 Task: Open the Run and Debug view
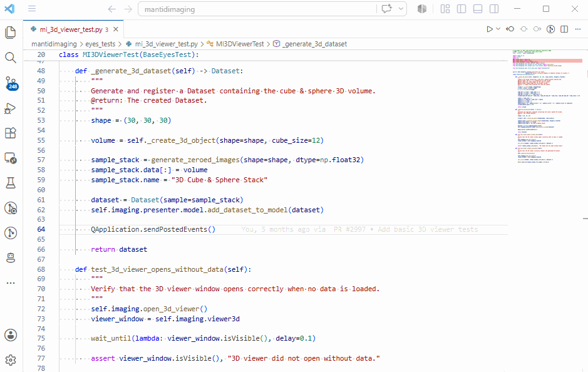pos(10,108)
